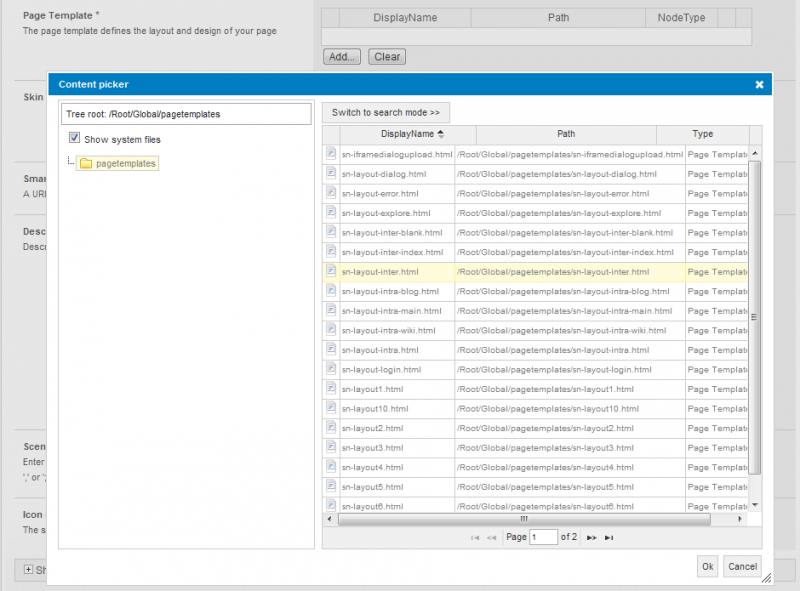Click file icon for sn-layout2.html row
This screenshot has width=800, height=591.
tap(331, 427)
